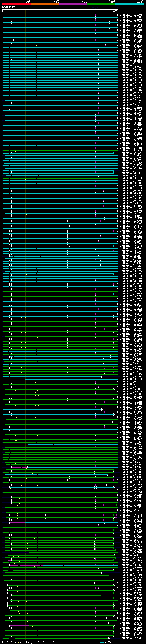Screen dimensions: 146x644
Task: Select hit UniRef100_C4PG27
Action: [131, 301]
